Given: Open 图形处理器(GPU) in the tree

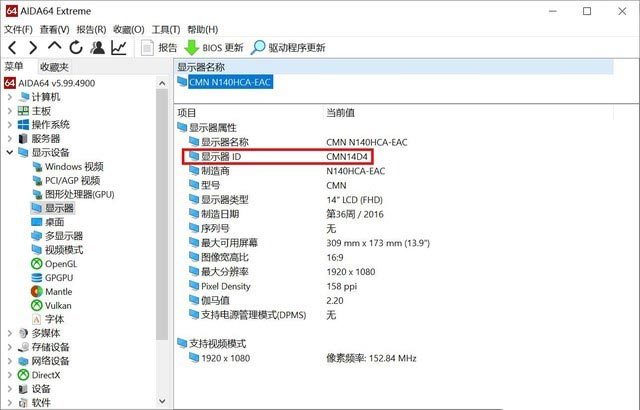Looking at the screenshot, I should pyautogui.click(x=79, y=194).
